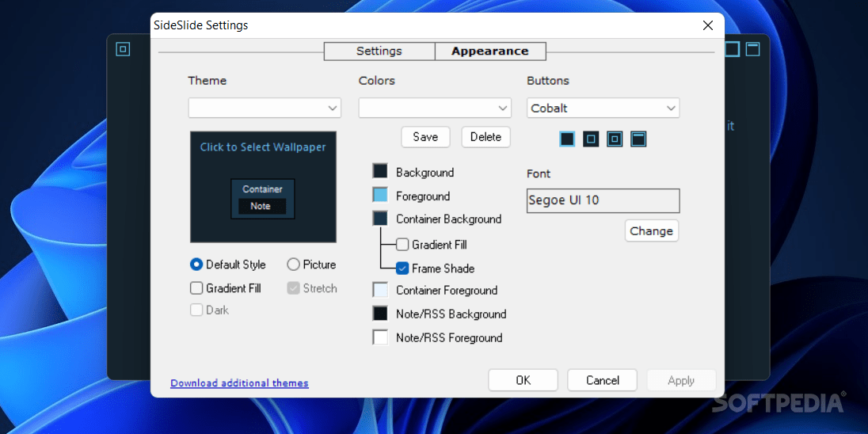This screenshot has height=434, width=868.
Task: Click the square-outline icon at the background window's top-right
Action: pyautogui.click(x=733, y=49)
